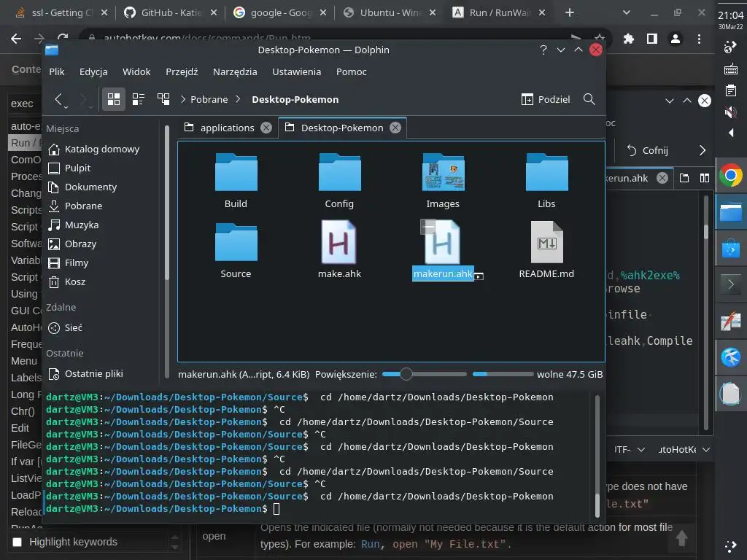Open UTF encoding dropdown in editor
The image size is (747, 560).
(629, 449)
